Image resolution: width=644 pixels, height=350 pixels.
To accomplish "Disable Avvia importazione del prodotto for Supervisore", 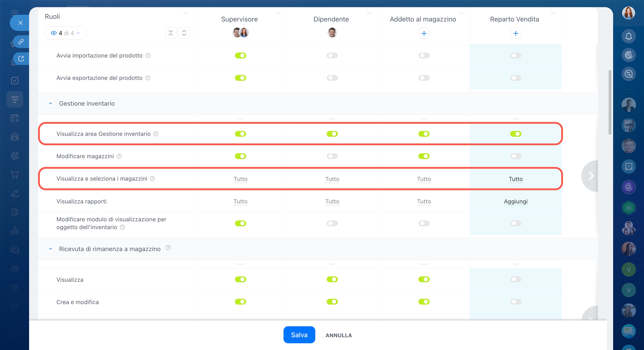I will pyautogui.click(x=240, y=55).
